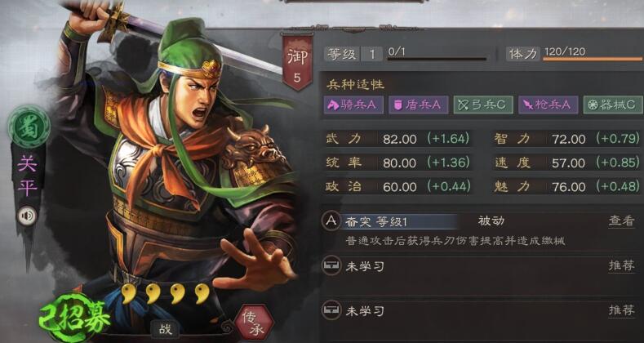Viewport: 644px width, 343px height.
Task: View details of the 奋突 skill via 查看
Action: pyautogui.click(x=621, y=221)
